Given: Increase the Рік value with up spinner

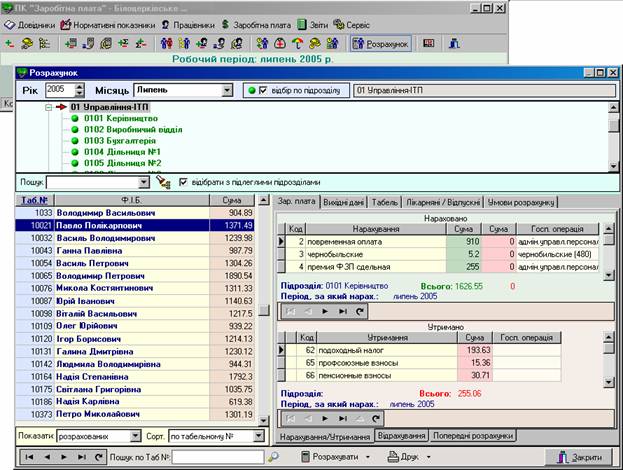Looking at the screenshot, I should click(79, 87).
